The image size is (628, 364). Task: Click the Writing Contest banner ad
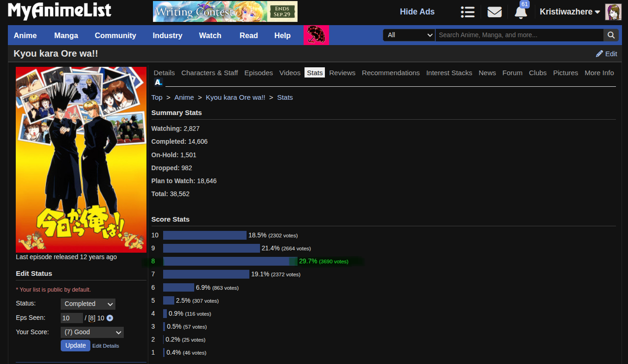coord(225,11)
